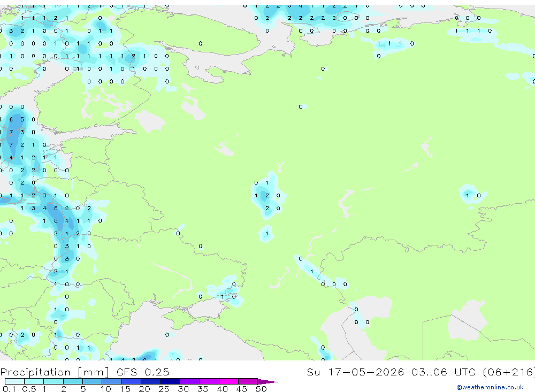Click the '0.1' legend scale label

click(9, 389)
